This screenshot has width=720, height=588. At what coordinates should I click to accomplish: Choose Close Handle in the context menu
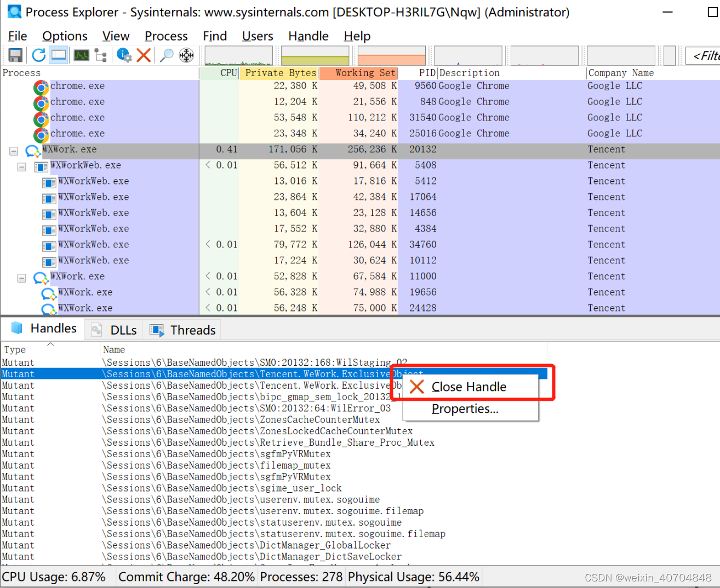click(x=471, y=387)
